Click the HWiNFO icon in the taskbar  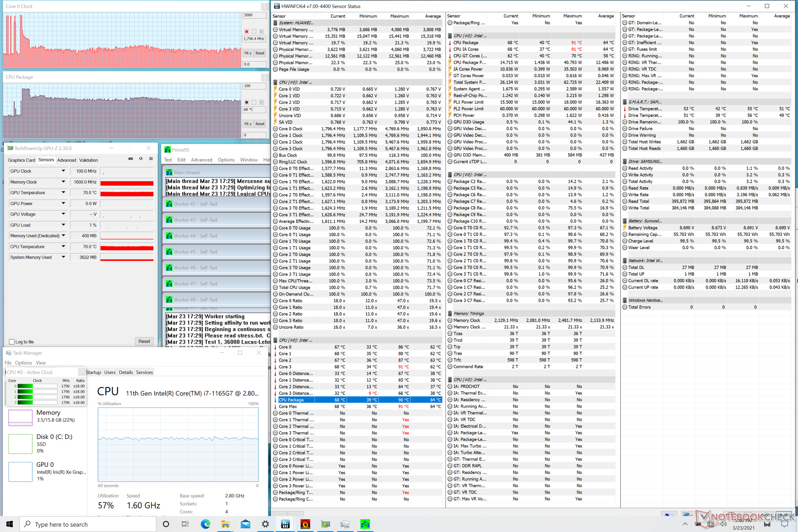[x=286, y=524]
